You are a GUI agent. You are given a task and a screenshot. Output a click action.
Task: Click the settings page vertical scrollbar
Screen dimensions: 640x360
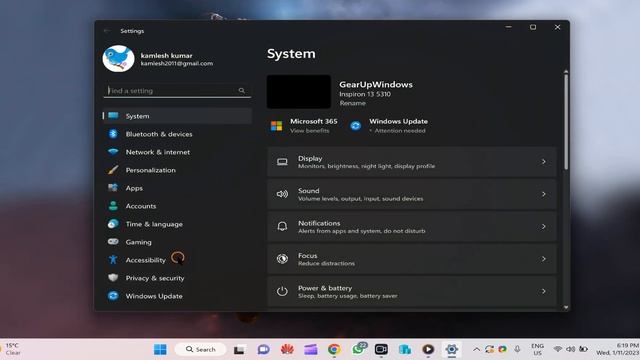coord(566,122)
